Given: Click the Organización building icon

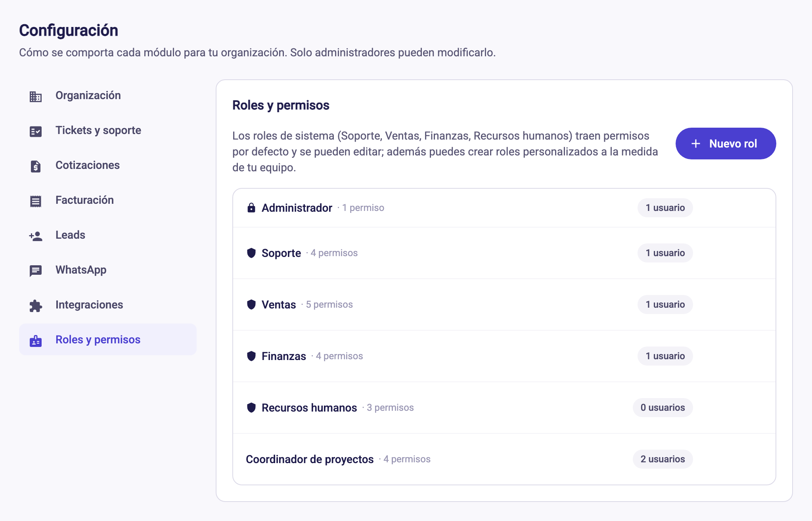Looking at the screenshot, I should pyautogui.click(x=36, y=96).
